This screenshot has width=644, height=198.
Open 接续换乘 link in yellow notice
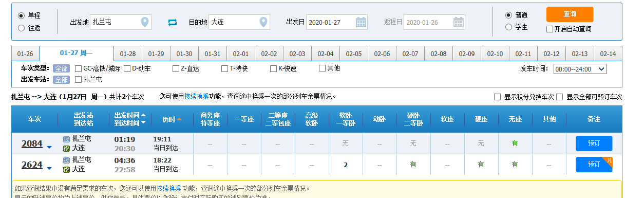point(169,188)
